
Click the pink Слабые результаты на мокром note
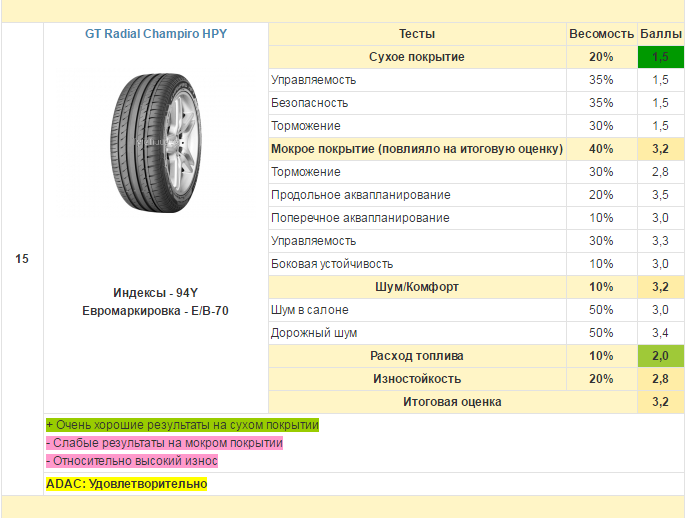[164, 443]
